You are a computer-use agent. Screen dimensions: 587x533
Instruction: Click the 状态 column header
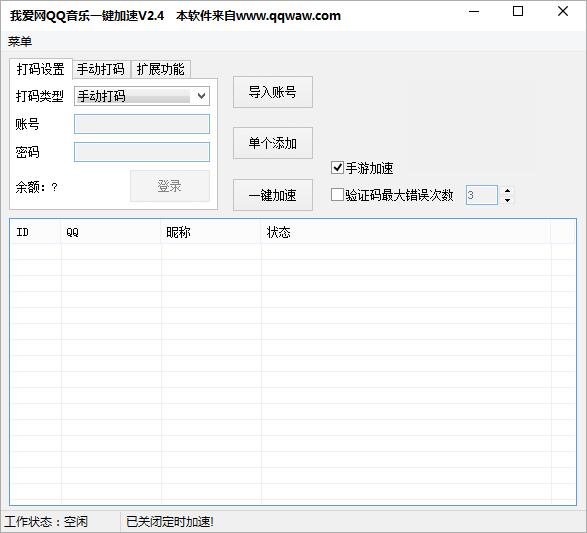[406, 232]
